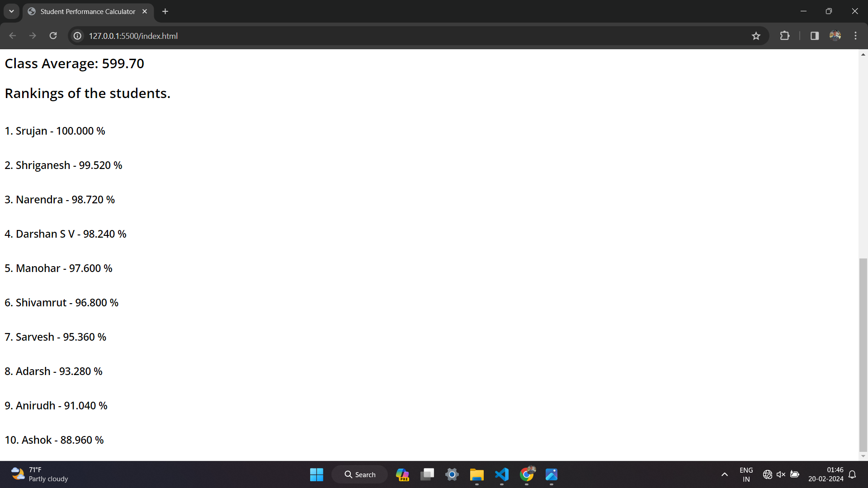This screenshot has height=488, width=868.
Task: Click the taskbar Search box
Action: pyautogui.click(x=360, y=474)
